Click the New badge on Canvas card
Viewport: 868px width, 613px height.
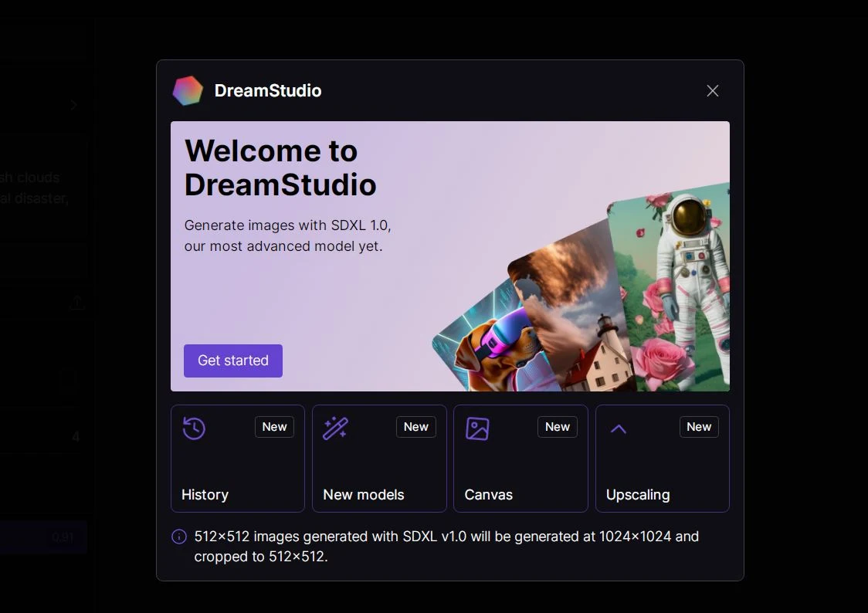click(x=558, y=427)
